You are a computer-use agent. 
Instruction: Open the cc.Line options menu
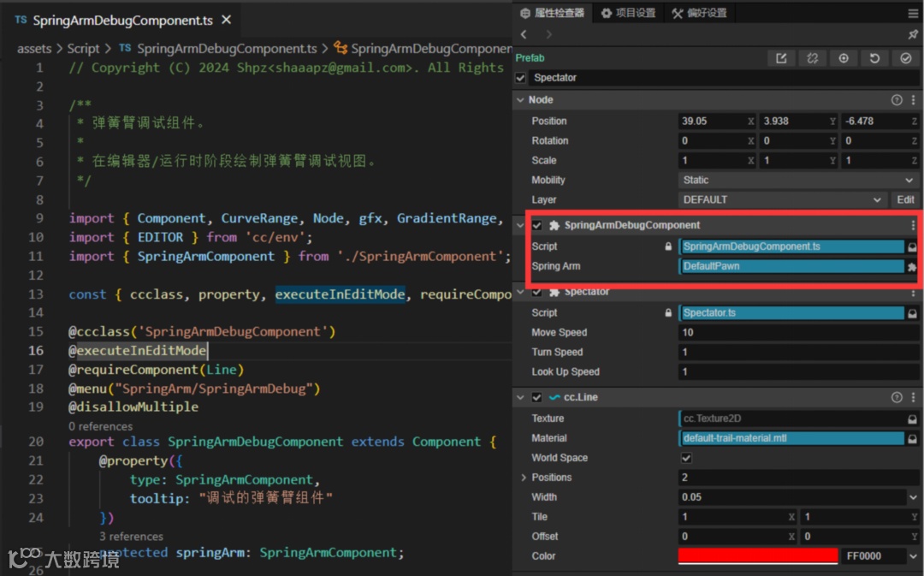coord(914,397)
